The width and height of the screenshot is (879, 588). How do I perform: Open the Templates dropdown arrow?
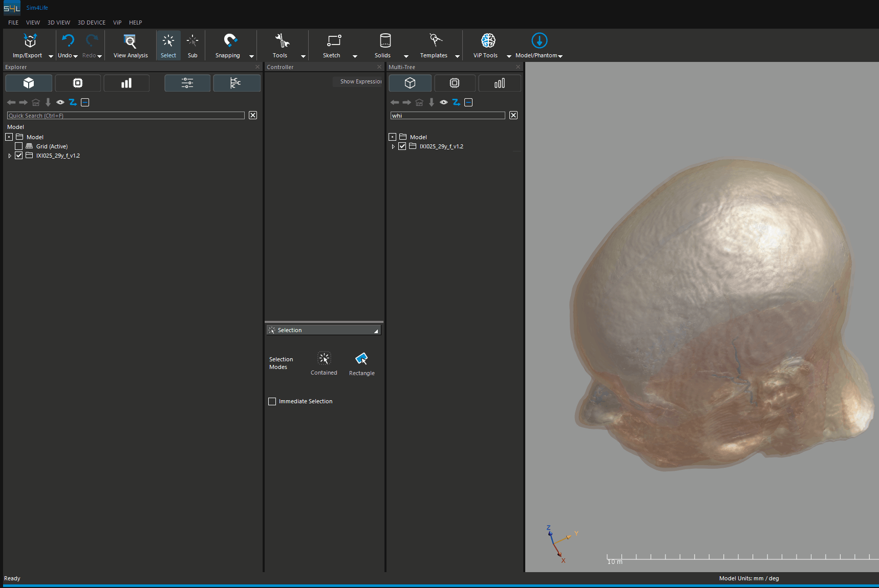tap(457, 57)
